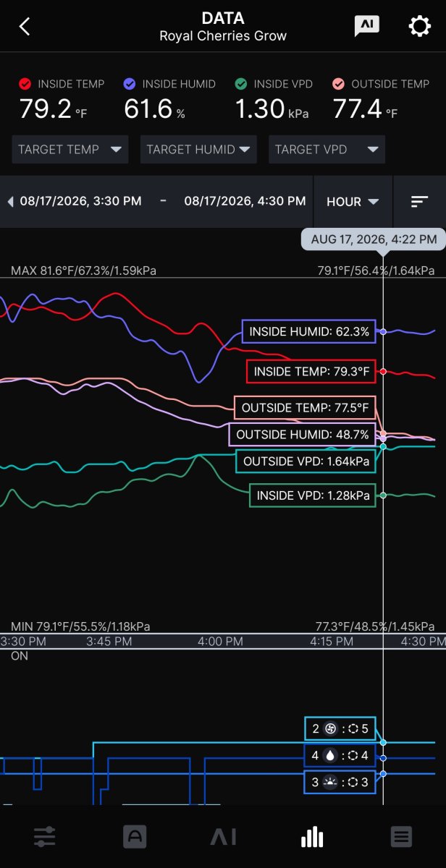The width and height of the screenshot is (446, 868).
Task: Open the AI chat bubble icon
Action: click(x=366, y=26)
